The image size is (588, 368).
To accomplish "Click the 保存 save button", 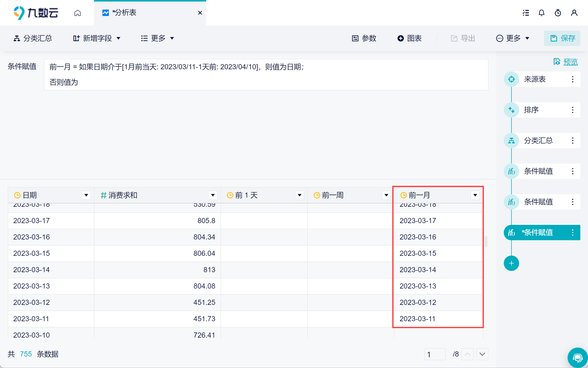I will pos(562,38).
